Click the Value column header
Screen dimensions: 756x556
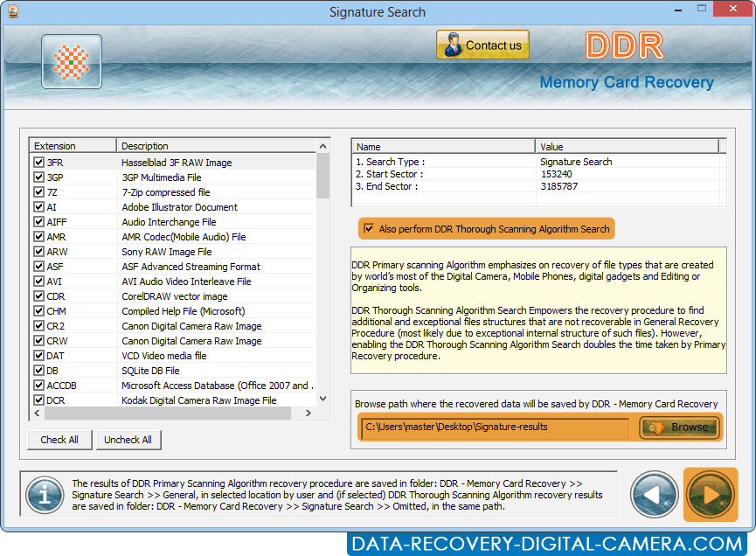627,147
